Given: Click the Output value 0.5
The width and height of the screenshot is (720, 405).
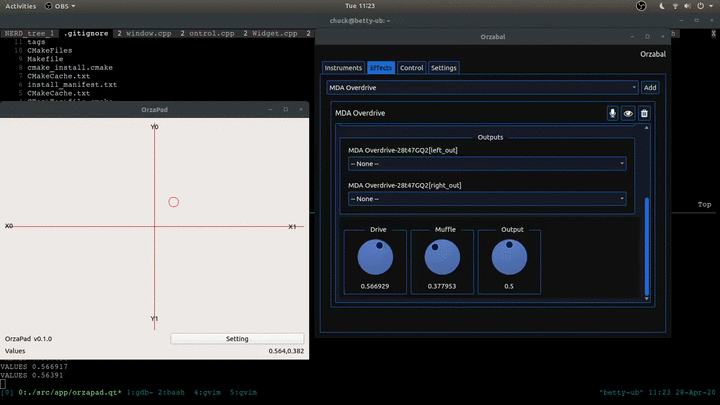Looking at the screenshot, I should 509,286.
